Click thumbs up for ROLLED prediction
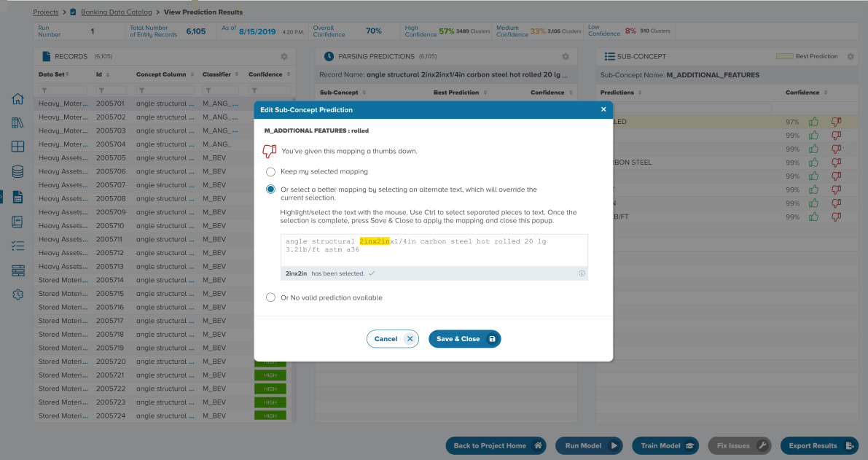 (x=814, y=122)
